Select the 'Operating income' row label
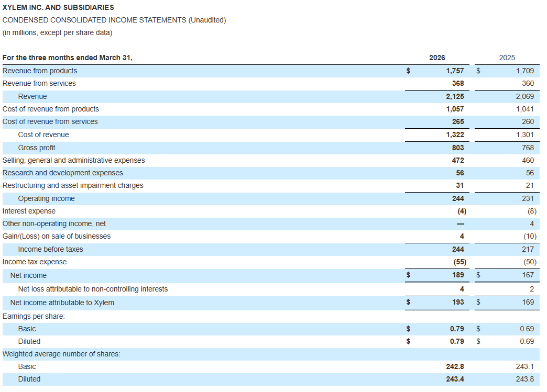The image size is (547, 392). (x=47, y=198)
